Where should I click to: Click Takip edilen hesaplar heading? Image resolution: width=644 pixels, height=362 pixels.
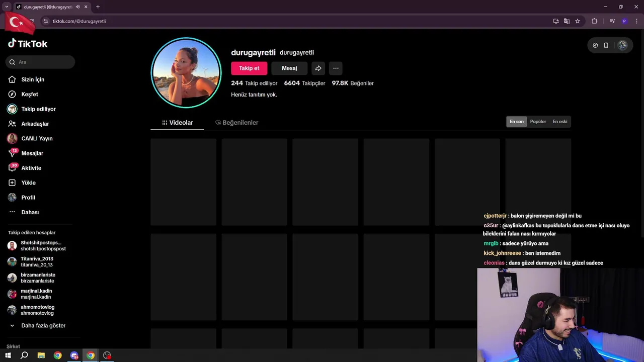(32, 233)
